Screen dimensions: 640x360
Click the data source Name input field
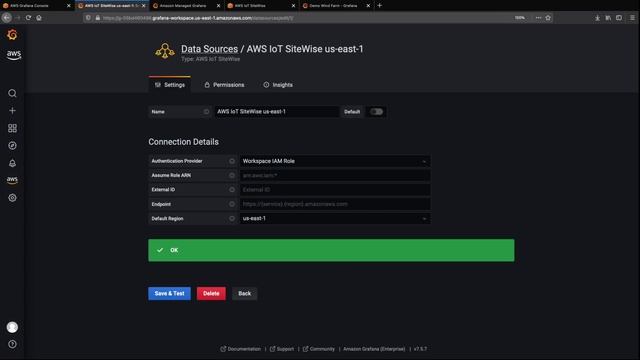pos(277,111)
